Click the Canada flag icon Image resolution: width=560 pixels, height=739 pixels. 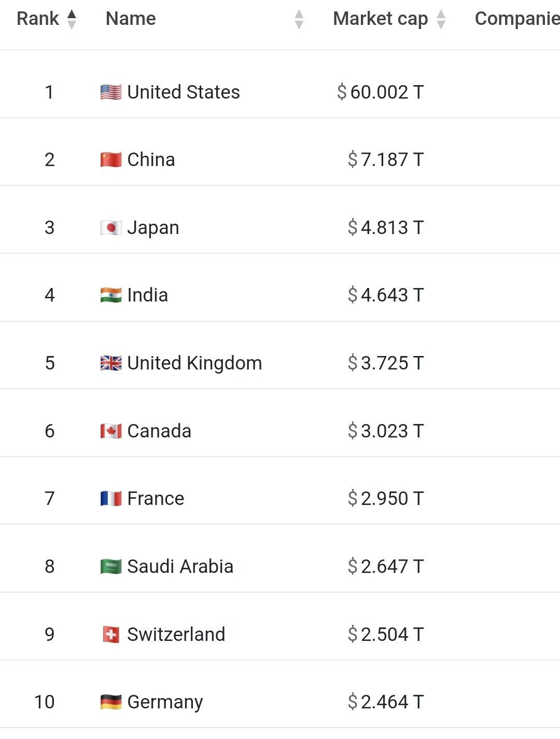click(111, 431)
